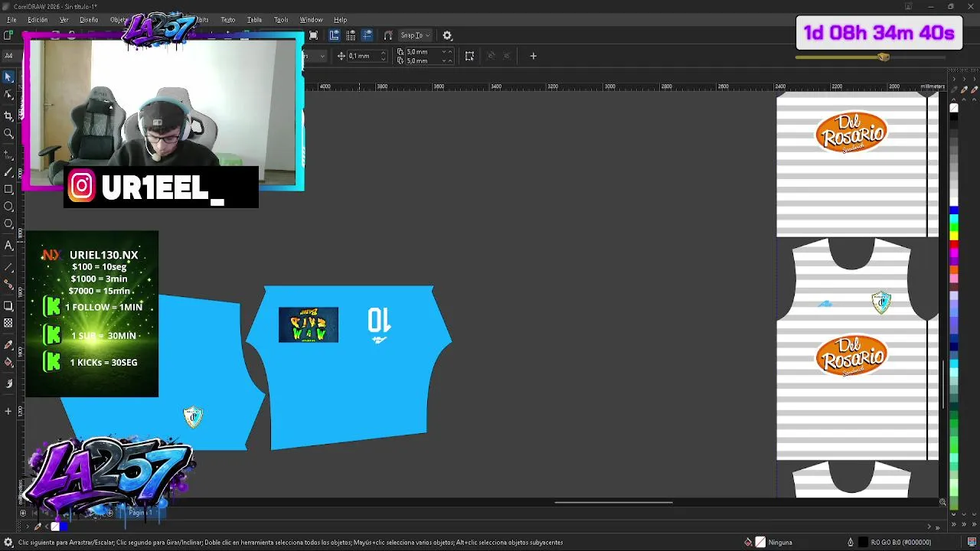Screen dimensions: 980x551
Task: Select the Zoom magnifier tool
Action: [x=8, y=134]
